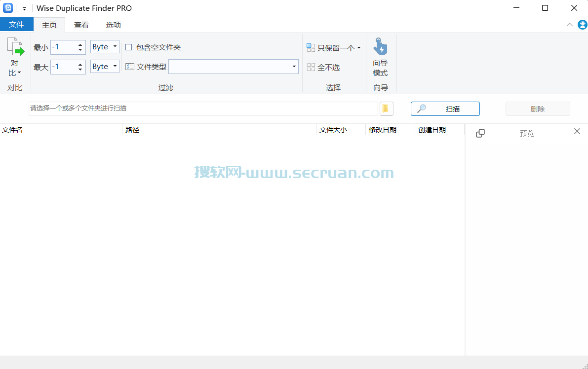Switch to the 查看 tab

[81, 25]
